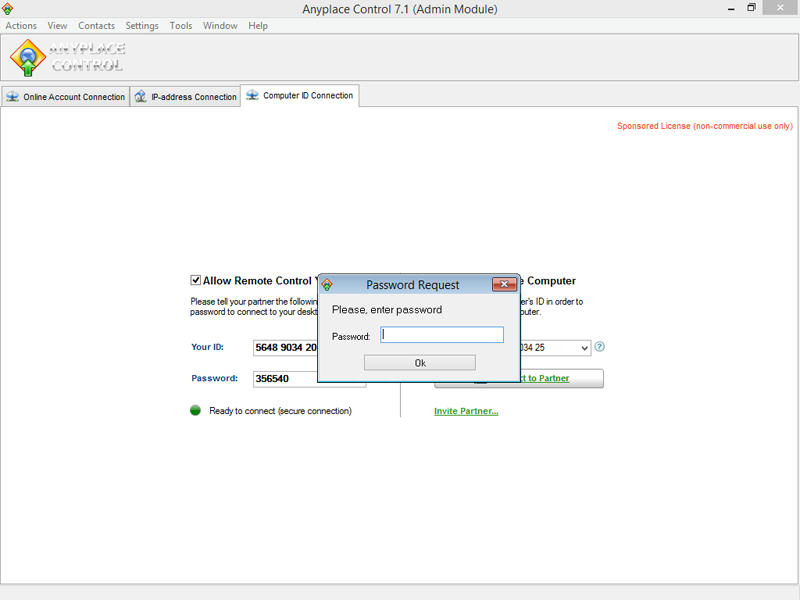Restore down the Anyplace Control window
Image resolution: width=800 pixels, height=600 pixels.
pyautogui.click(x=752, y=8)
